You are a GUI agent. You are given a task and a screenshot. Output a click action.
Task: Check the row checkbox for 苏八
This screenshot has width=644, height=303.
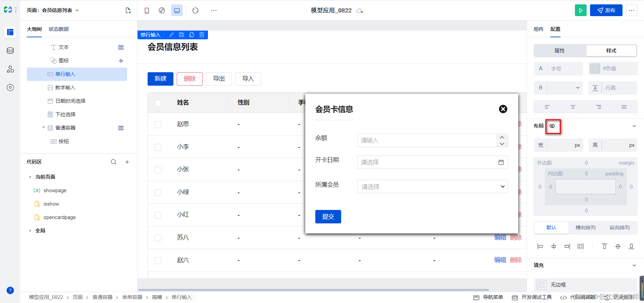[x=158, y=238]
